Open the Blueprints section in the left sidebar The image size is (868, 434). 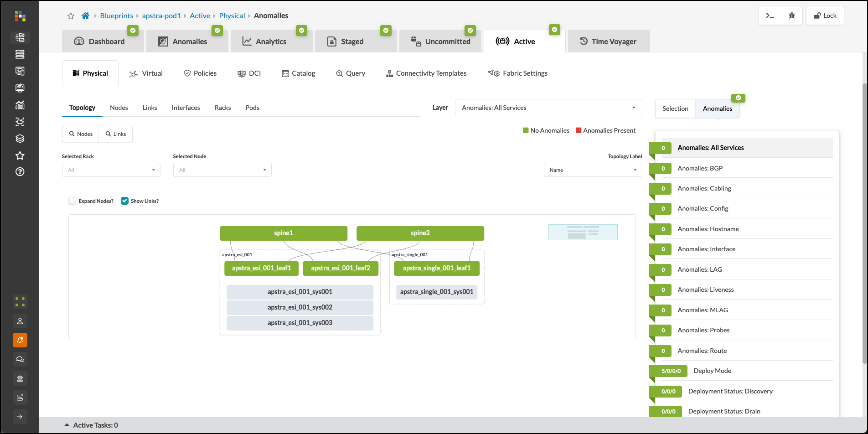click(20, 37)
